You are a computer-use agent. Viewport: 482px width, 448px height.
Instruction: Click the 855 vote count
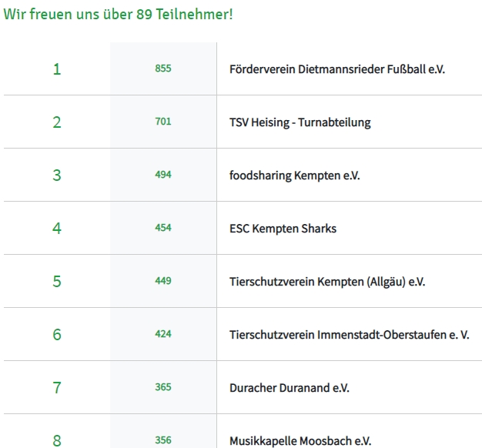pos(163,69)
